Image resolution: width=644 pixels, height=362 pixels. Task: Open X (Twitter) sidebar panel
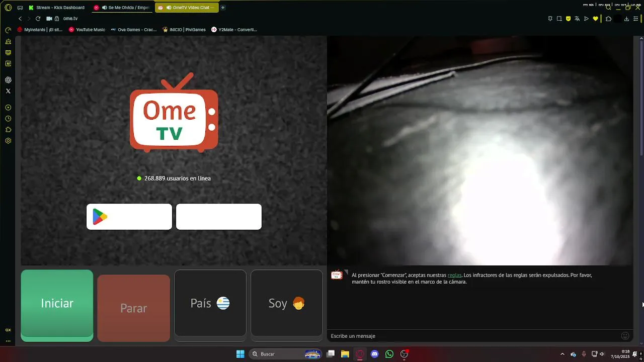pyautogui.click(x=8, y=91)
